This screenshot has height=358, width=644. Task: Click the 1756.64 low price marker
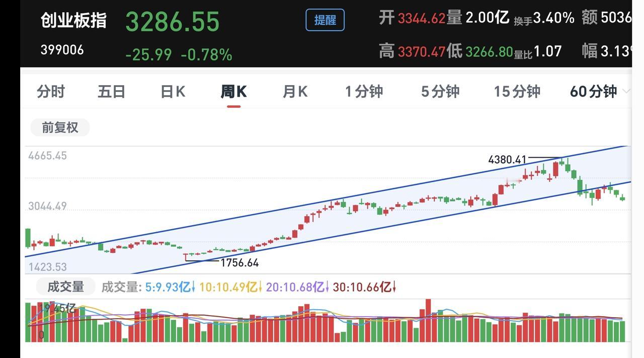pyautogui.click(x=239, y=263)
